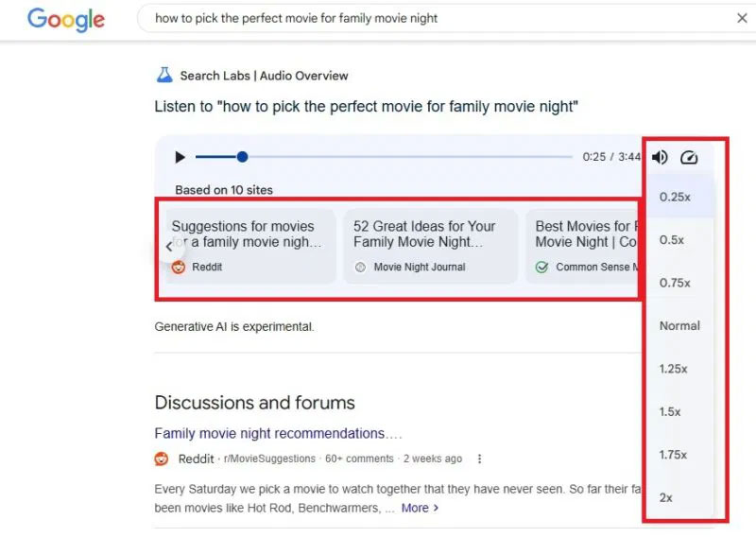The width and height of the screenshot is (756, 537).
Task: Click the 'Listen to' audio overview title
Action: (367, 106)
